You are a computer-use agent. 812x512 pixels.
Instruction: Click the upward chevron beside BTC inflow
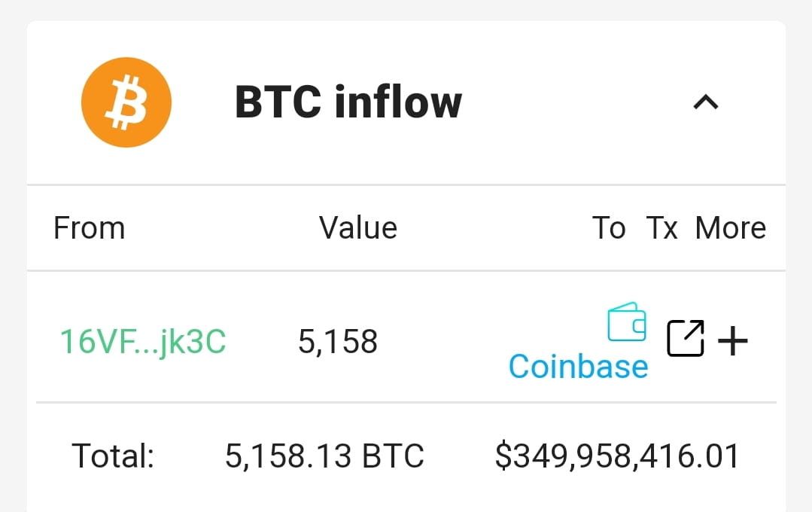tap(705, 102)
